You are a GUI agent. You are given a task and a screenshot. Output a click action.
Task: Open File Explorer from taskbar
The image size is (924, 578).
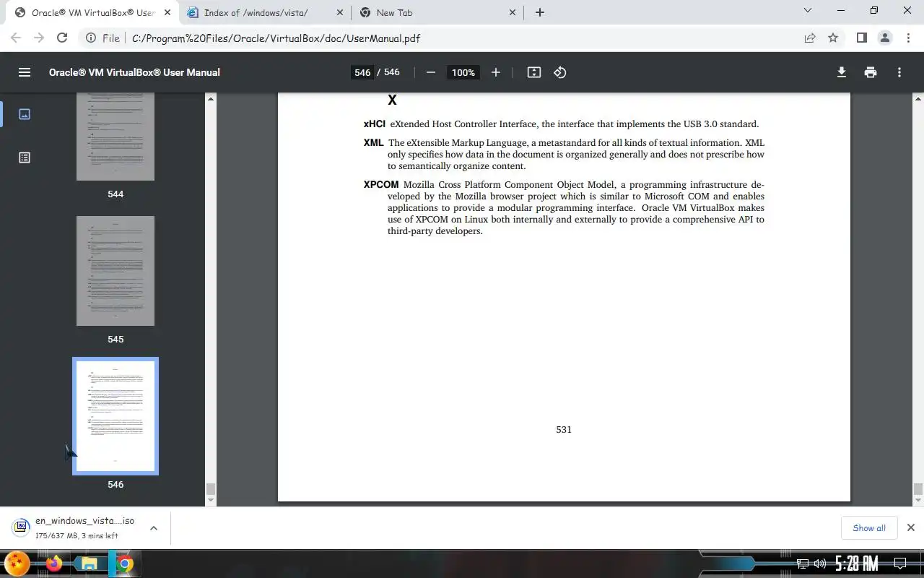click(x=90, y=564)
